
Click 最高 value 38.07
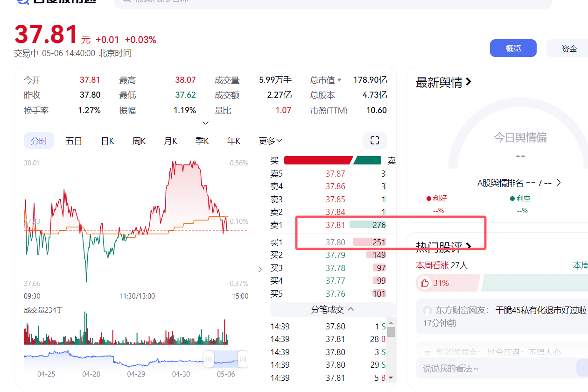185,80
